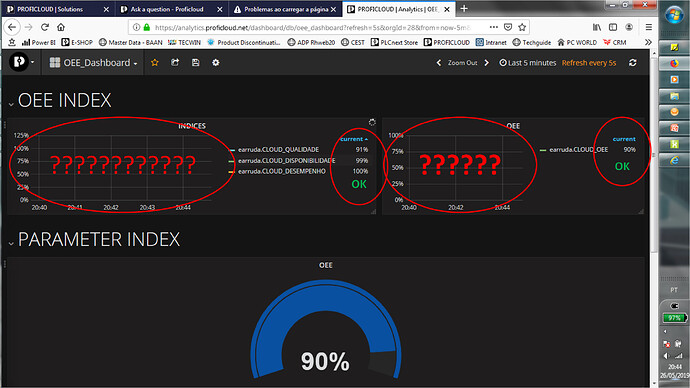Open Firefox from Windows taskbar
This screenshot has height=388, width=690.
pyautogui.click(x=674, y=63)
